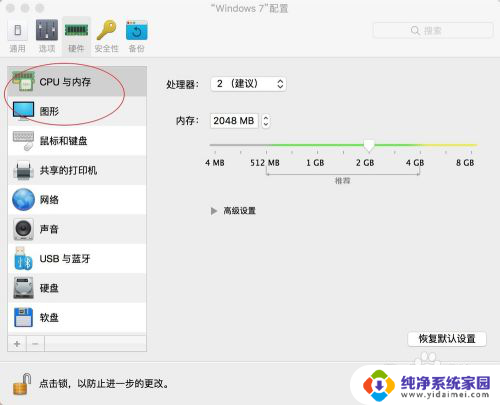Select 硬盘 in hardware list
This screenshot has width=500, height=405.
[77, 288]
